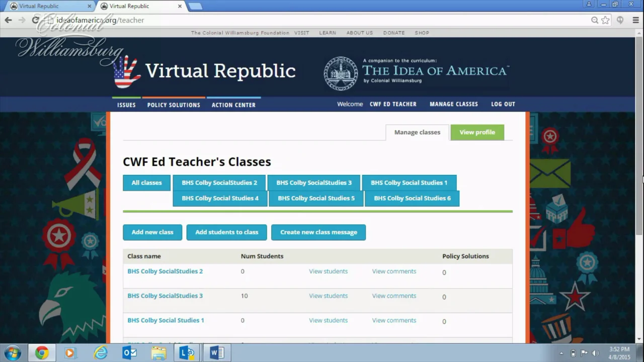Click ABOUT US in top bar
This screenshot has width=644, height=362.
(x=360, y=33)
